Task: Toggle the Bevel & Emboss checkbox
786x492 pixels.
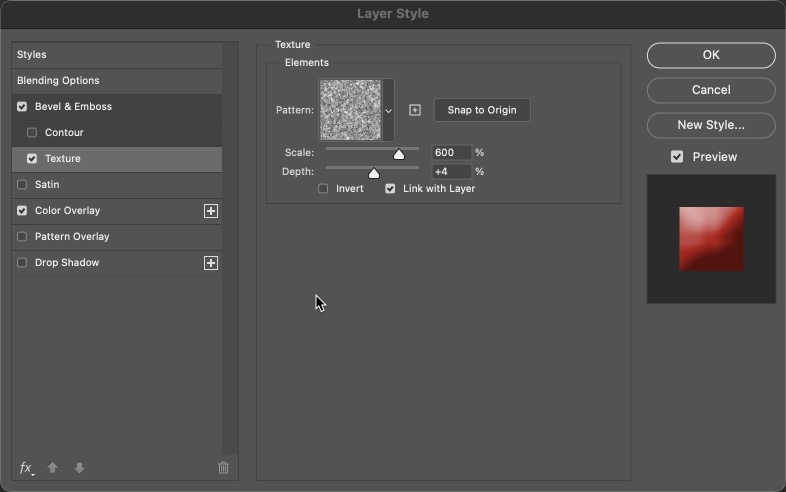Action: 22,106
